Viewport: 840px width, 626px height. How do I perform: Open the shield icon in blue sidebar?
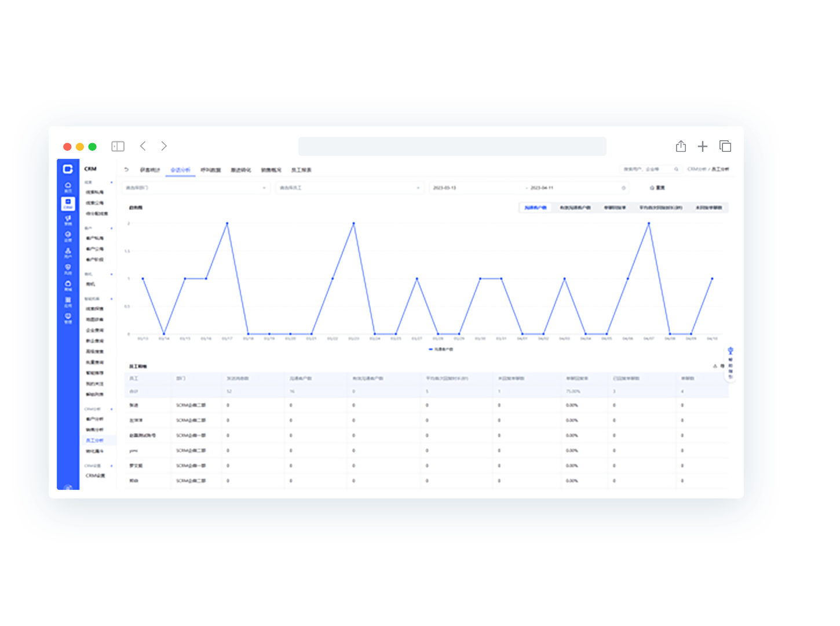click(68, 269)
